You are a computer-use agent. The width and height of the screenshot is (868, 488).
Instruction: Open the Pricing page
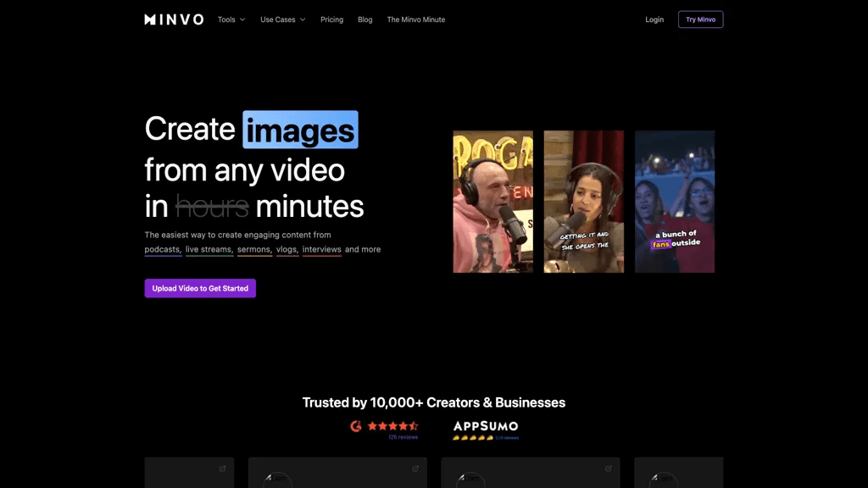(x=331, y=19)
